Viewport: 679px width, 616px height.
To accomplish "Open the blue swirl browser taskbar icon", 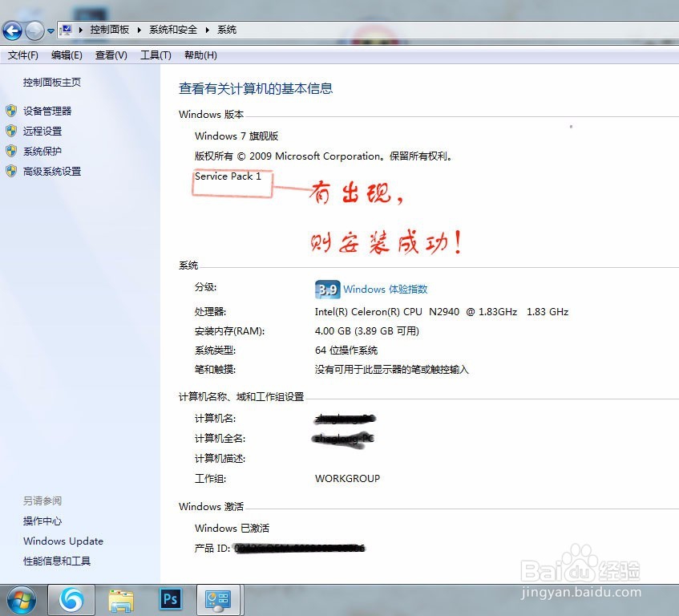I will point(71,600).
